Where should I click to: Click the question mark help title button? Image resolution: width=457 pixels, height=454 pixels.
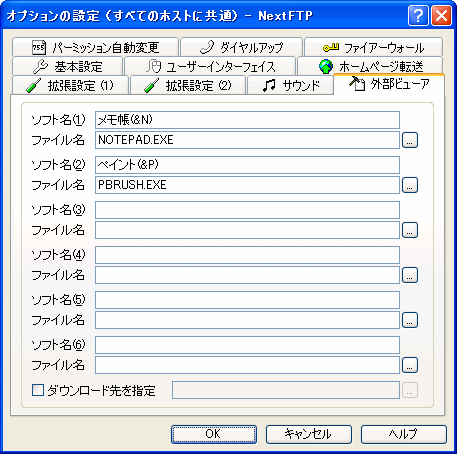pos(418,15)
